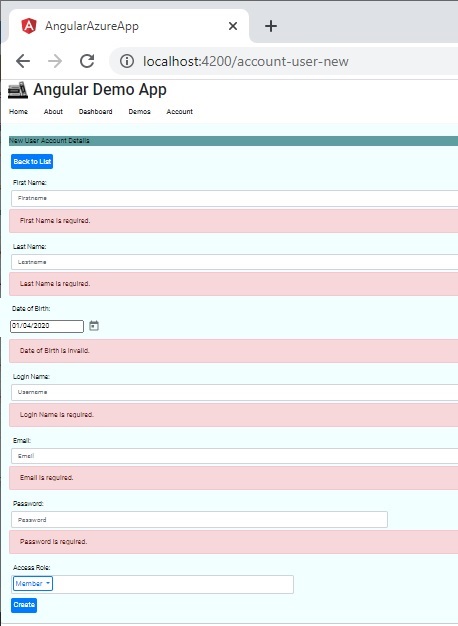Reload the page with the refresh icon
Image resolution: width=458 pixels, height=626 pixels.
pos(87,61)
